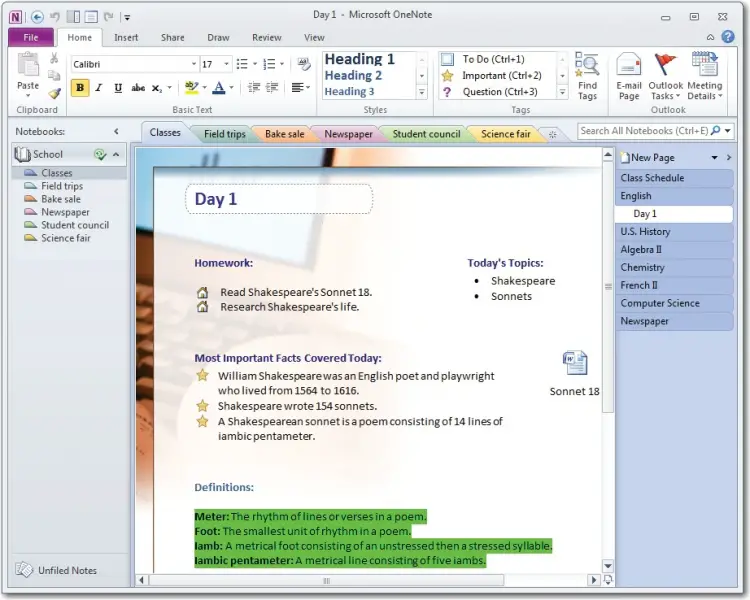This screenshot has height=600, width=750.
Task: Apply the text highlight color
Action: pyautogui.click(x=191, y=88)
